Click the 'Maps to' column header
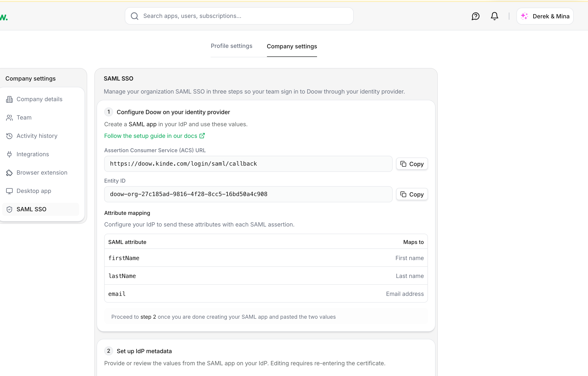 [413, 242]
